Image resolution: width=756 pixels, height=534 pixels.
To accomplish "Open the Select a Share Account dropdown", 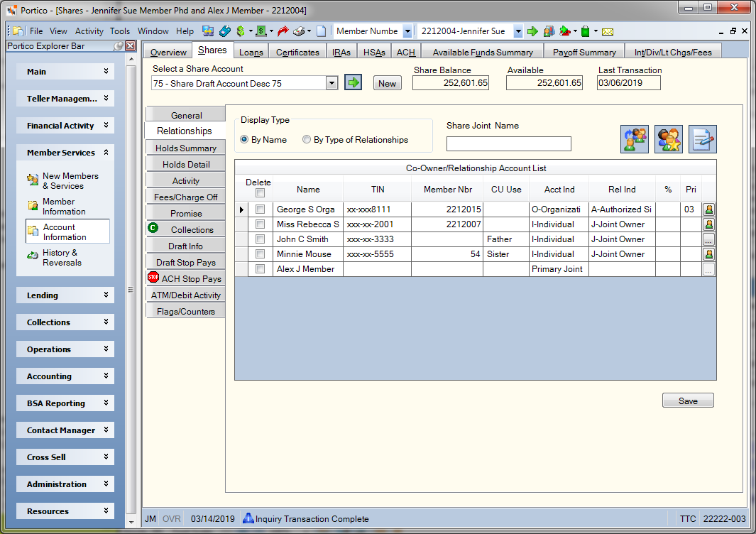I will click(332, 83).
